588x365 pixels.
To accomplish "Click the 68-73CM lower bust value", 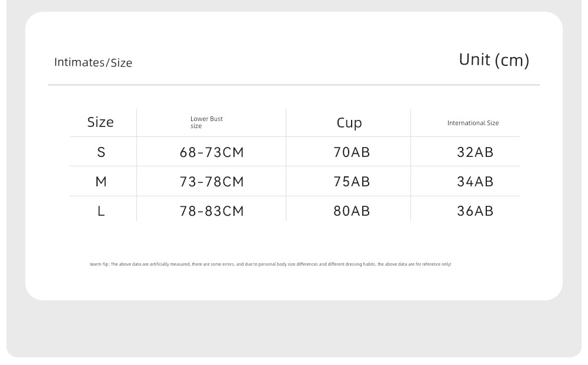I will 212,152.
